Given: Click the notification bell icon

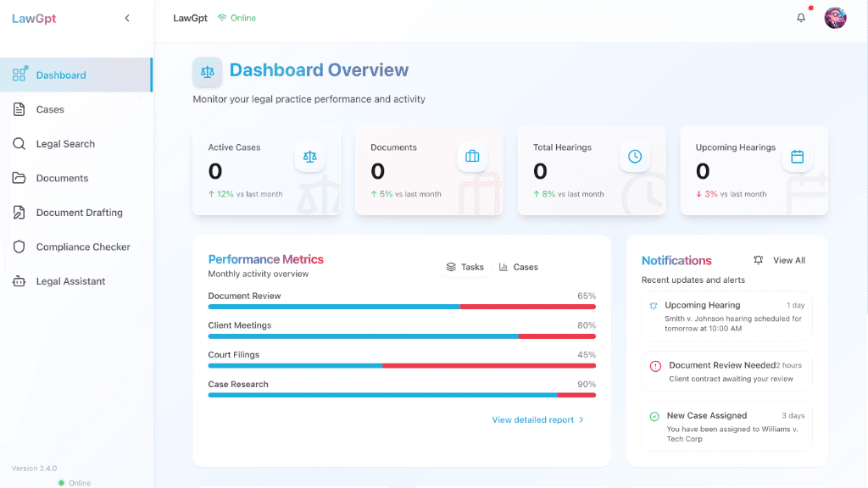Looking at the screenshot, I should [x=800, y=18].
